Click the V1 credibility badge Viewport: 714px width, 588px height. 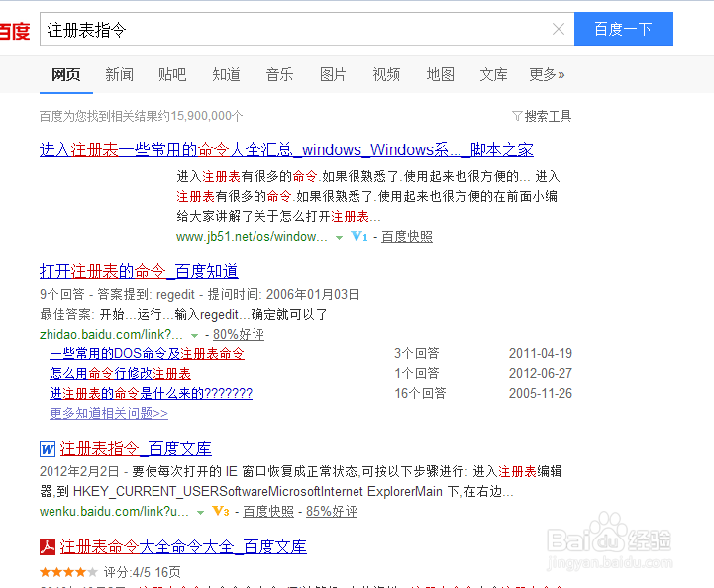coord(359,236)
